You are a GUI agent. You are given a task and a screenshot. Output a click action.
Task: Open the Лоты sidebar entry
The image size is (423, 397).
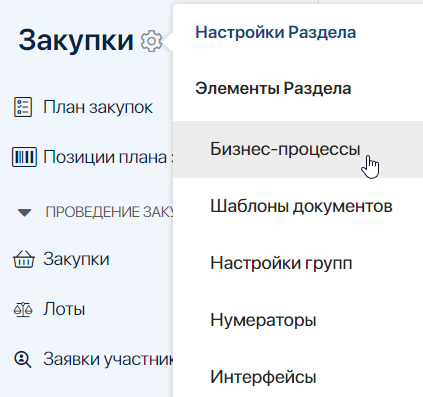tap(64, 309)
